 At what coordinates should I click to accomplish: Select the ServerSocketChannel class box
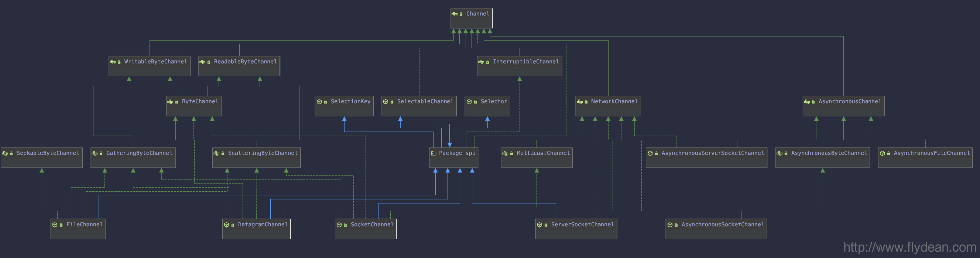pyautogui.click(x=576, y=229)
